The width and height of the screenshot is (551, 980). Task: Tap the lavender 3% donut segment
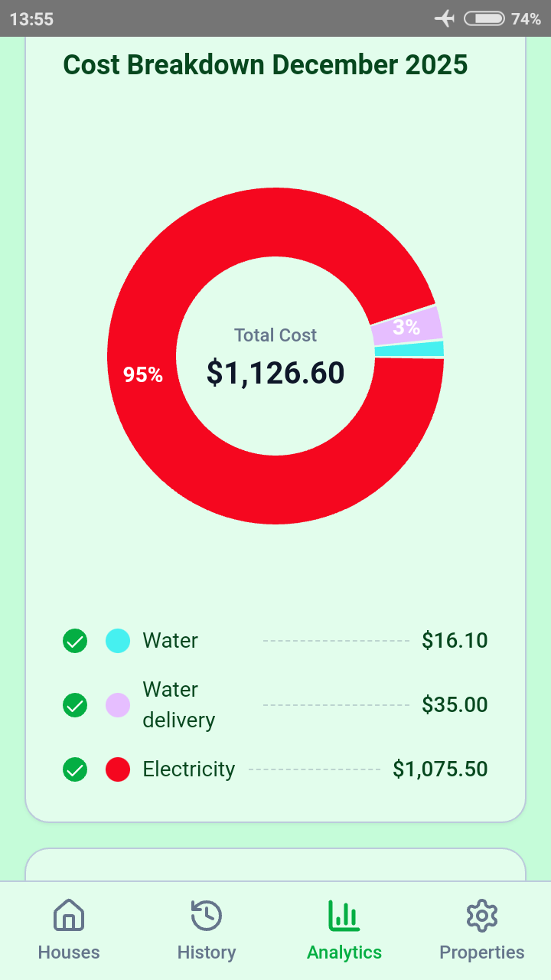click(x=406, y=328)
